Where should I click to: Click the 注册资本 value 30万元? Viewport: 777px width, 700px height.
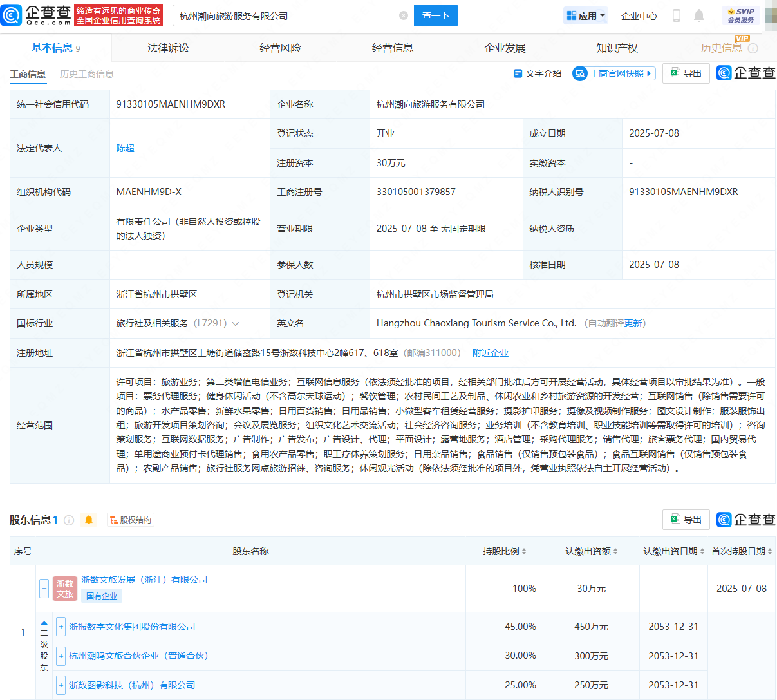click(391, 163)
